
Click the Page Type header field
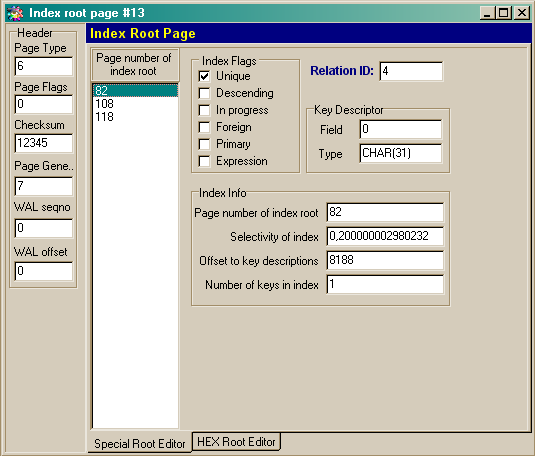tap(44, 66)
